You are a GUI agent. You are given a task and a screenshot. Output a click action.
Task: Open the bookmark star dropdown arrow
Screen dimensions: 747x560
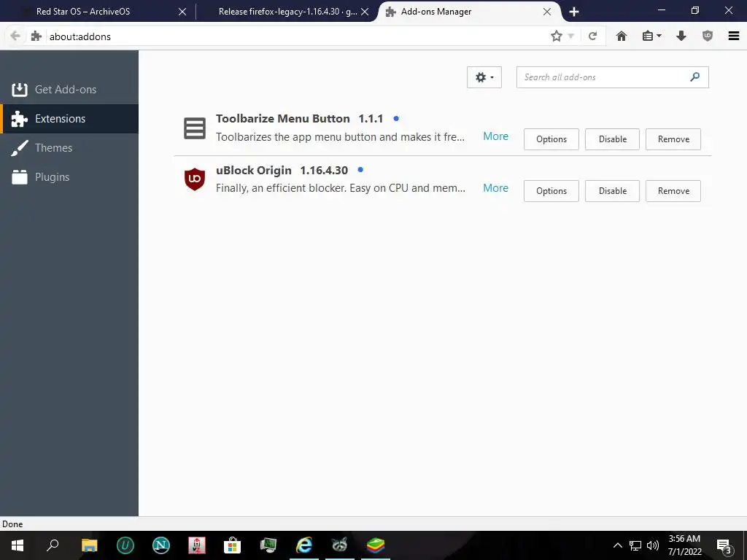point(570,36)
